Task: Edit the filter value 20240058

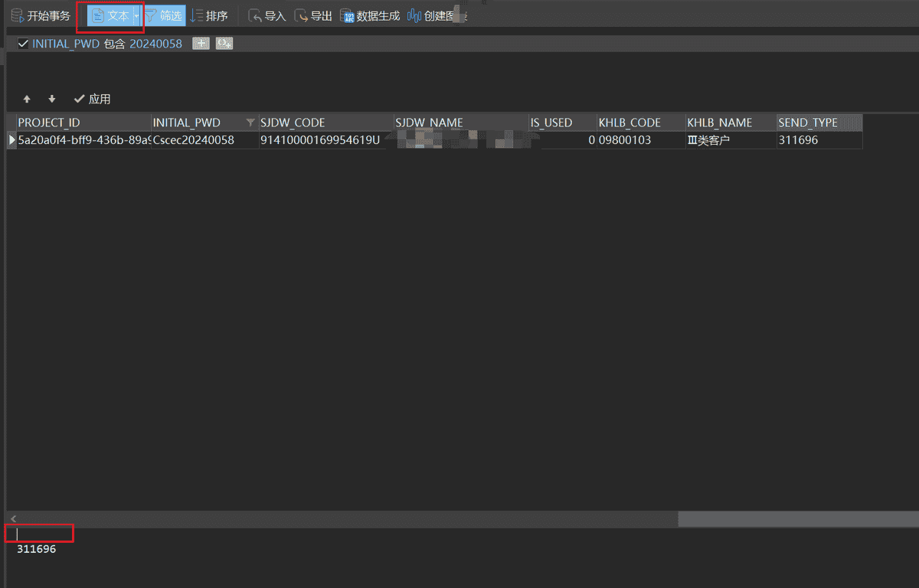Action: (x=155, y=44)
